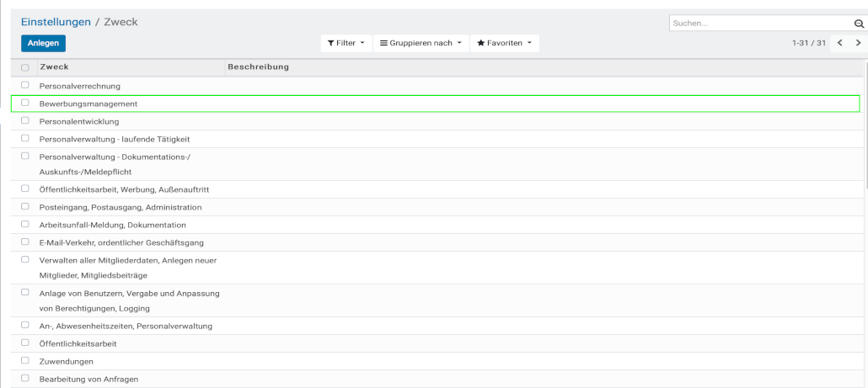The height and width of the screenshot is (388, 868).
Task: Open the Filter dropdown
Action: (346, 43)
